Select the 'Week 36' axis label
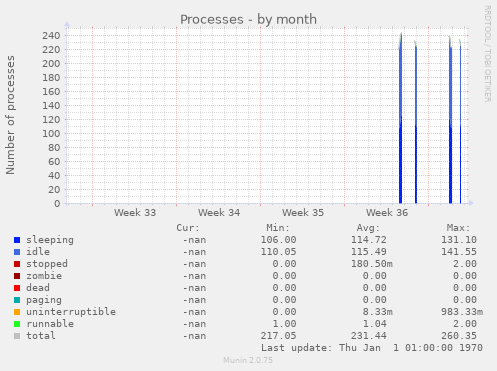 click(x=387, y=213)
